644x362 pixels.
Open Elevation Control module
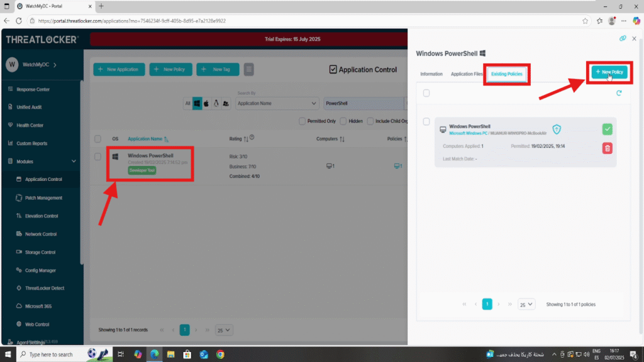42,216
